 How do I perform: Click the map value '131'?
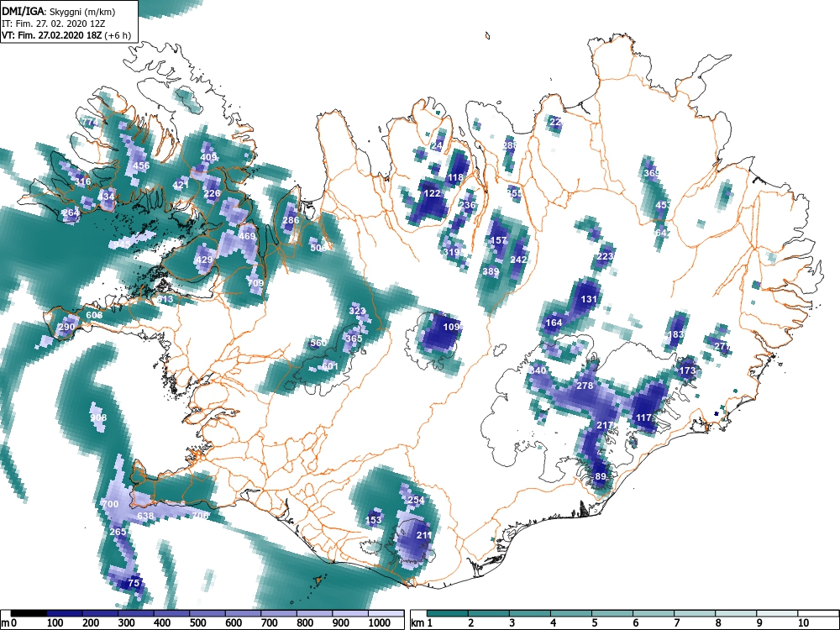pos(589,299)
